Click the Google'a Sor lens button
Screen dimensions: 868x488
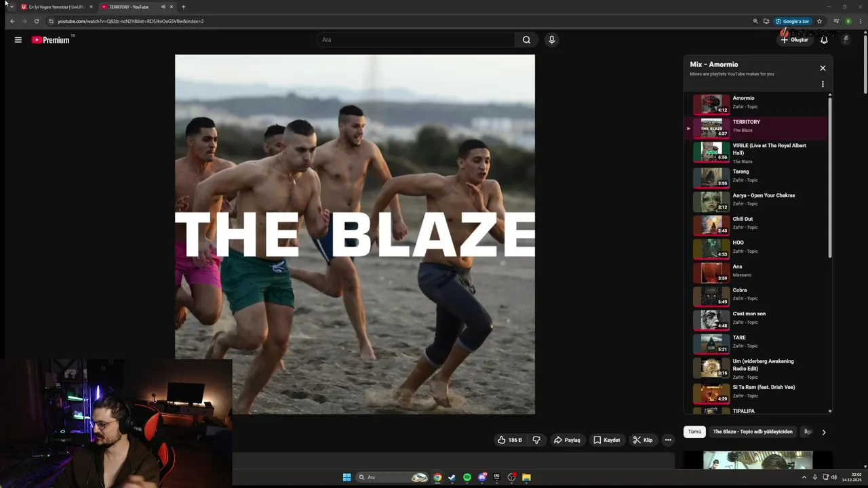tap(793, 21)
